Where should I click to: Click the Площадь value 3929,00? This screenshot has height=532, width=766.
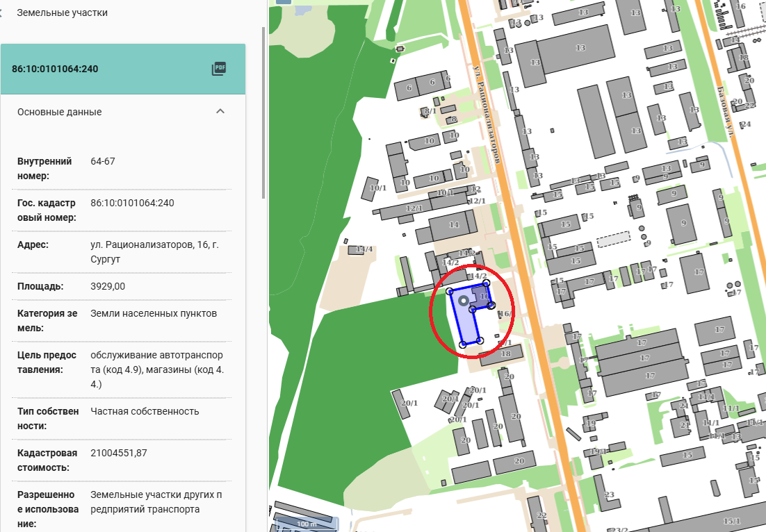[x=108, y=286]
